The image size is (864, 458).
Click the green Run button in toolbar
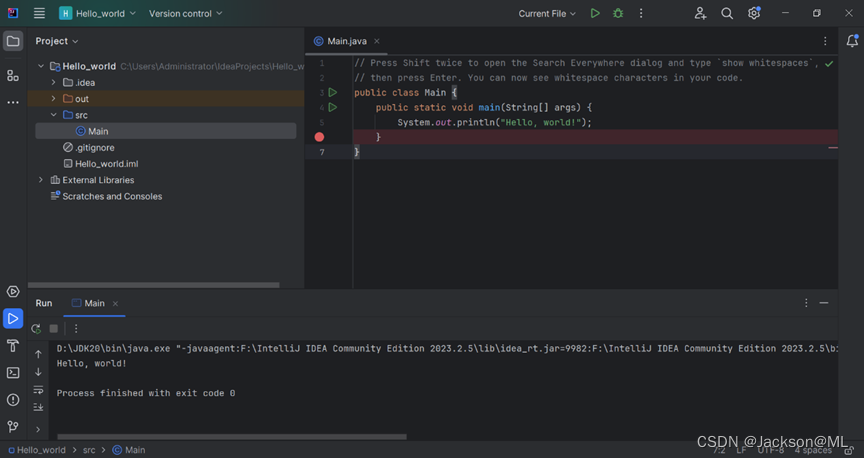coord(595,14)
